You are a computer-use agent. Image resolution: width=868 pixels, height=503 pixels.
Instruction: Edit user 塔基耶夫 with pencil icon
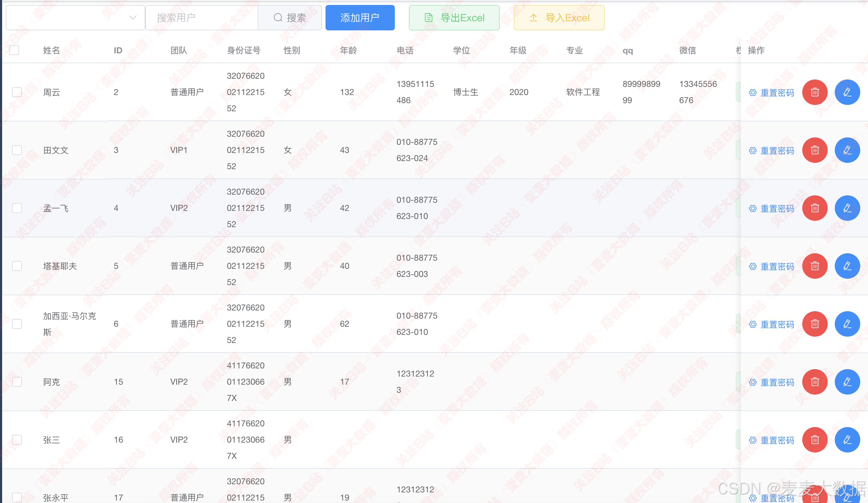pyautogui.click(x=847, y=266)
